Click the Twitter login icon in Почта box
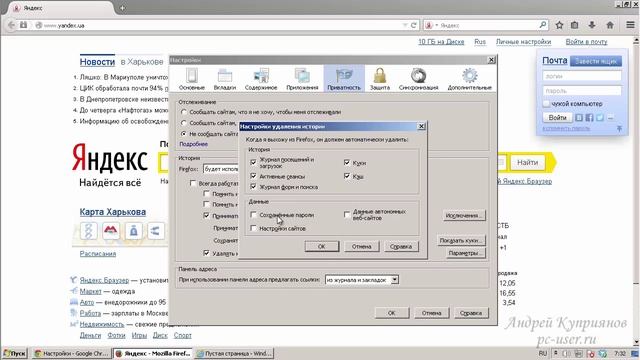Screen dimensions: 640x360 tap(600, 118)
